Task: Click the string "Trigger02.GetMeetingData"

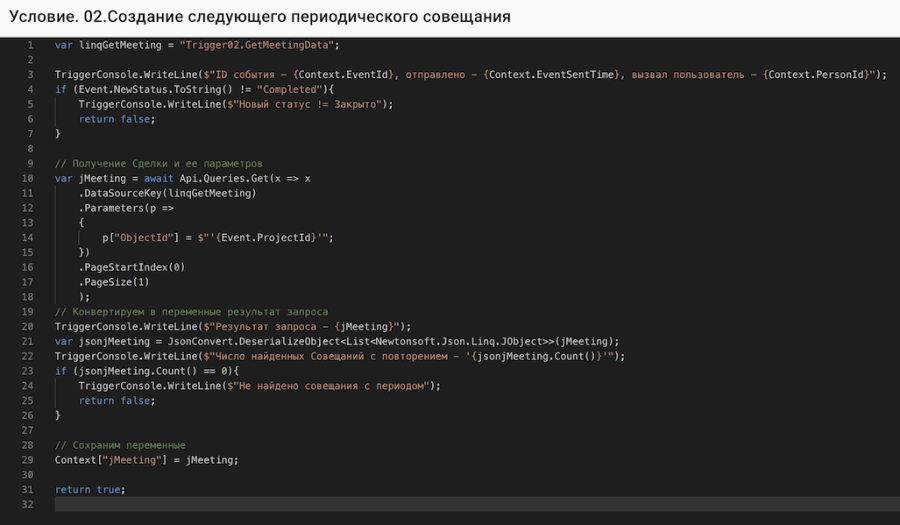Action: click(x=257, y=45)
